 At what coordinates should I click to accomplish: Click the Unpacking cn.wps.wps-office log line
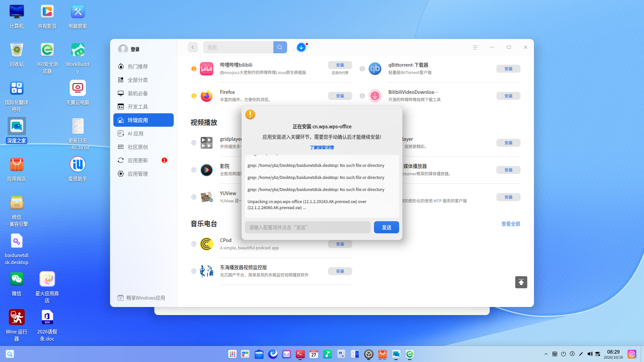point(307,204)
